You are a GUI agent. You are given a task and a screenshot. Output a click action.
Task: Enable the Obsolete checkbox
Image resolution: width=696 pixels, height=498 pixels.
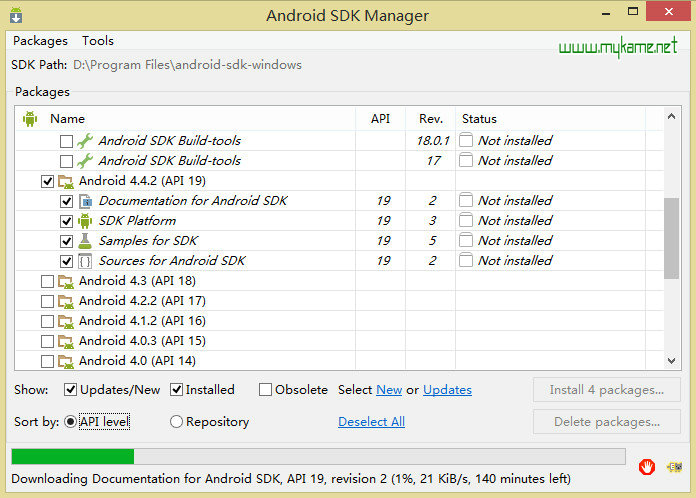coord(265,390)
